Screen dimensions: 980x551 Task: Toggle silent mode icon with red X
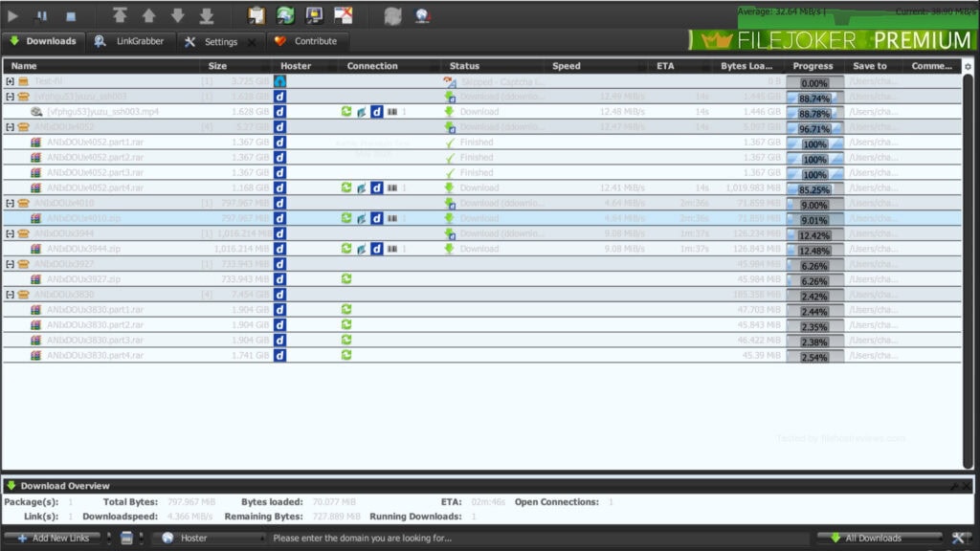tap(344, 15)
